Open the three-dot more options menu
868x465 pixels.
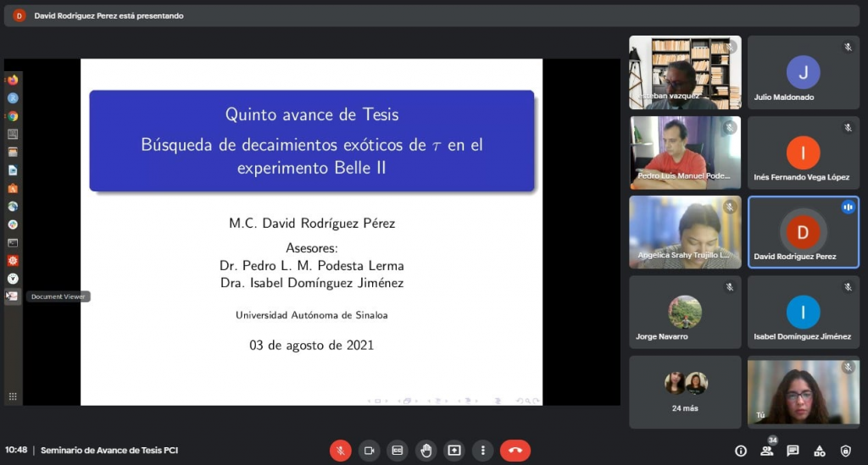point(482,451)
